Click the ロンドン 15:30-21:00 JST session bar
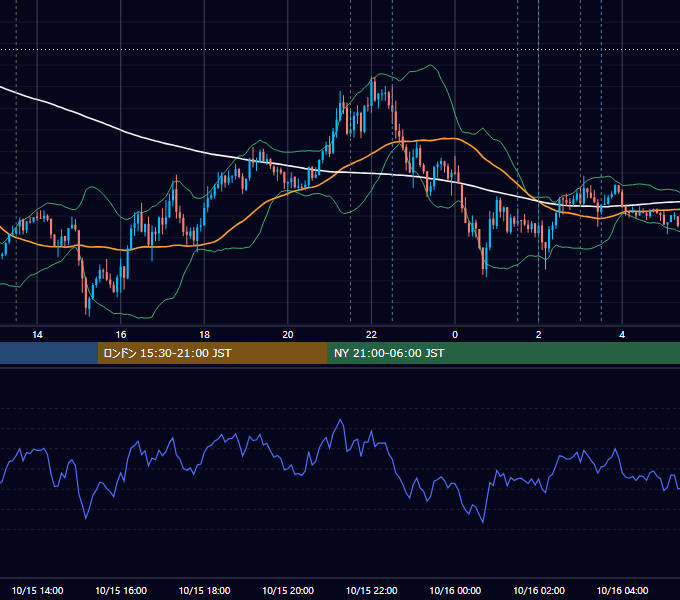Screen dimensions: 680x600 click(x=212, y=353)
